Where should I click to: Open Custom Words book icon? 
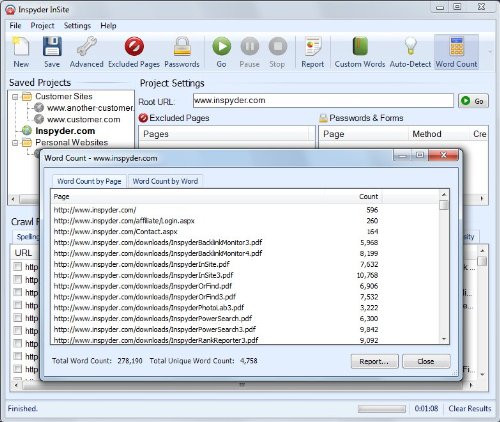360,46
